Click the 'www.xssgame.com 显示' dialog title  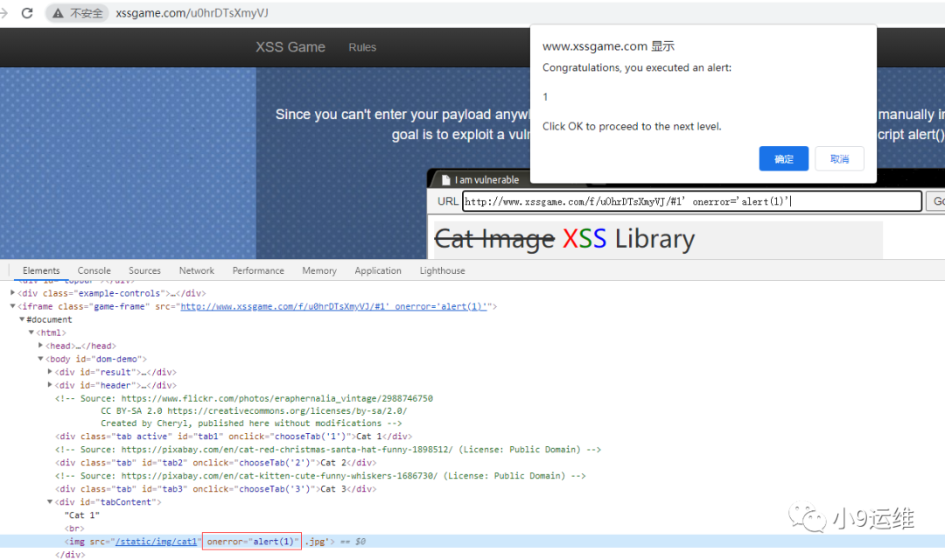(x=608, y=46)
